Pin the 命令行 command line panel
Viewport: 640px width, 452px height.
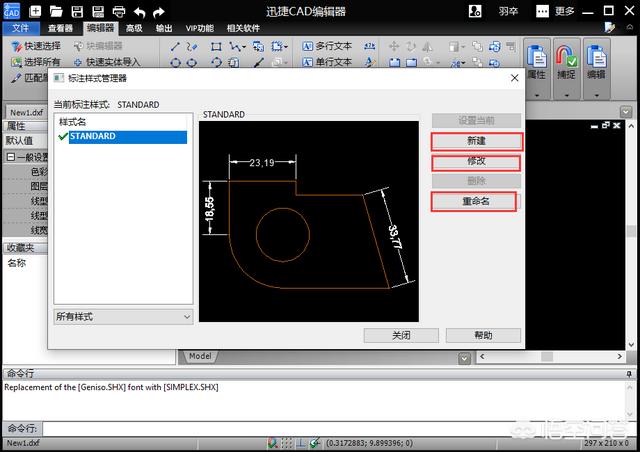click(629, 373)
